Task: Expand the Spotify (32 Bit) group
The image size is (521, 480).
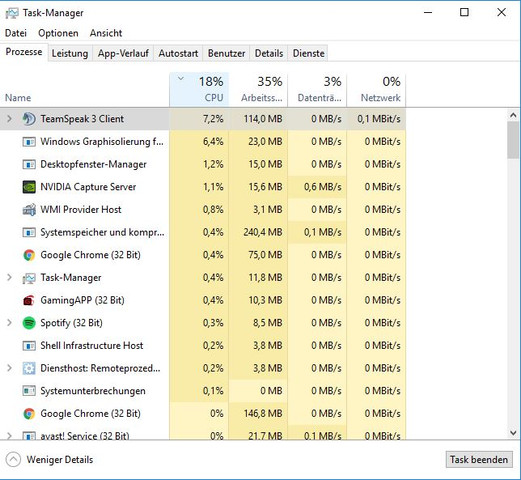Action: 9,323
